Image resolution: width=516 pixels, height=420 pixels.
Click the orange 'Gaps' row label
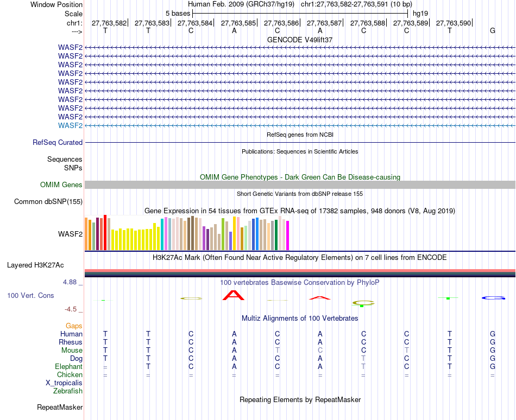pos(74,326)
